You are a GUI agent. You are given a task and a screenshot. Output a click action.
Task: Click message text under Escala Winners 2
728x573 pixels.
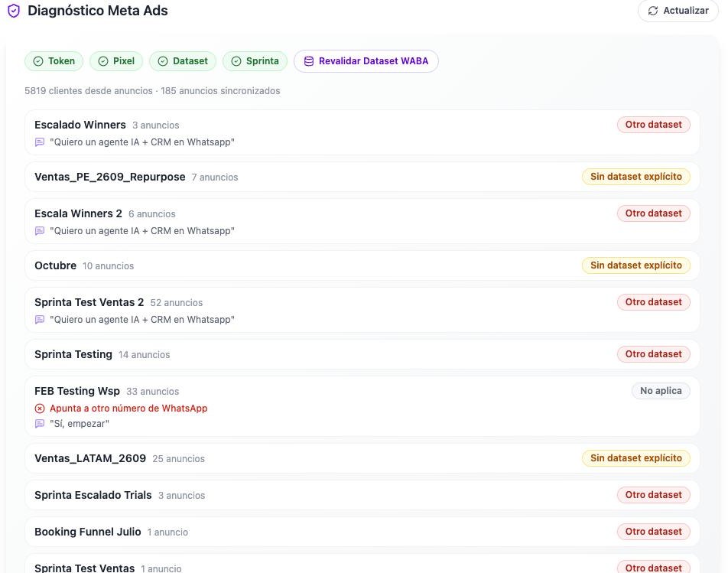coord(142,231)
